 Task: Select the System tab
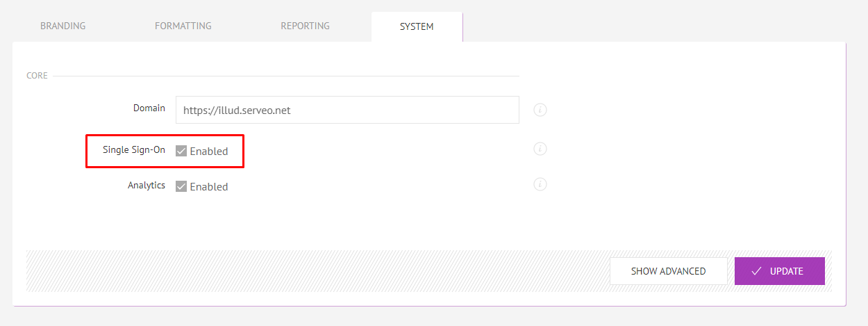417,27
